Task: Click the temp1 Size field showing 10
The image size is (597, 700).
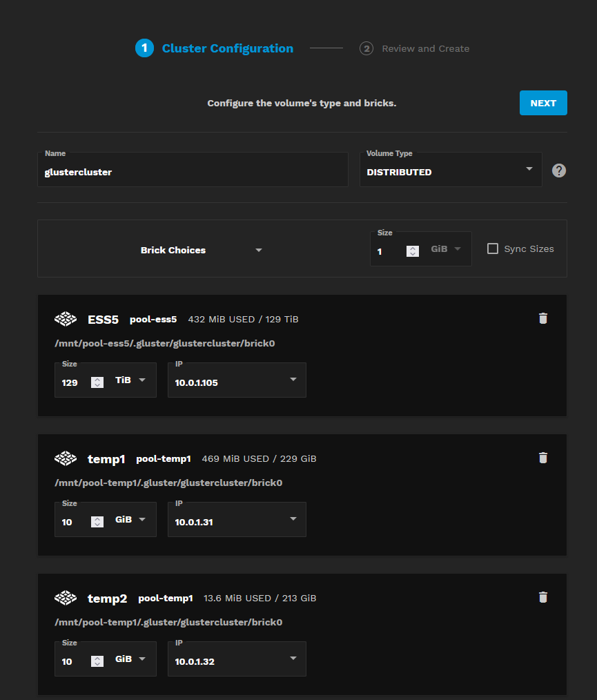Action: 74,522
